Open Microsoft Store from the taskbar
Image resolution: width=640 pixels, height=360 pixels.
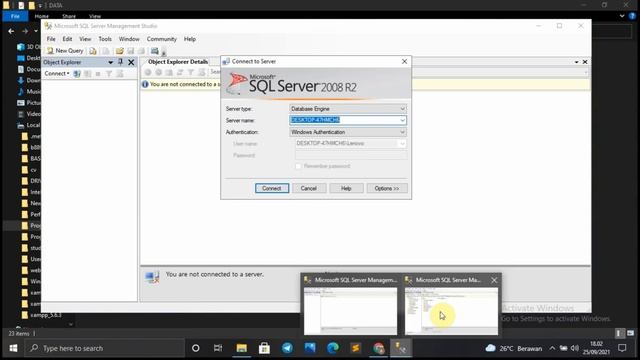[x=264, y=348]
